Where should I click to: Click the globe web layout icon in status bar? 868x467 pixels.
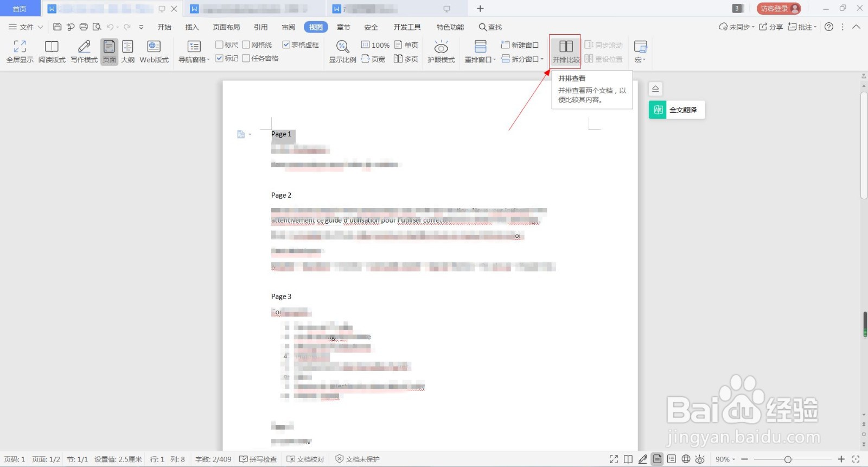(686, 459)
